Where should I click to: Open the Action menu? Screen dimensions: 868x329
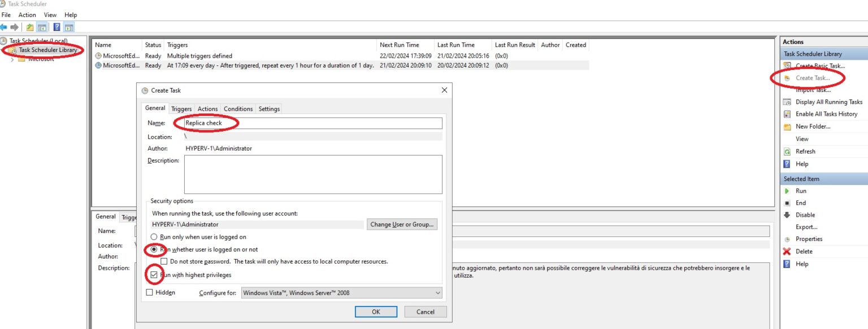pyautogui.click(x=27, y=15)
